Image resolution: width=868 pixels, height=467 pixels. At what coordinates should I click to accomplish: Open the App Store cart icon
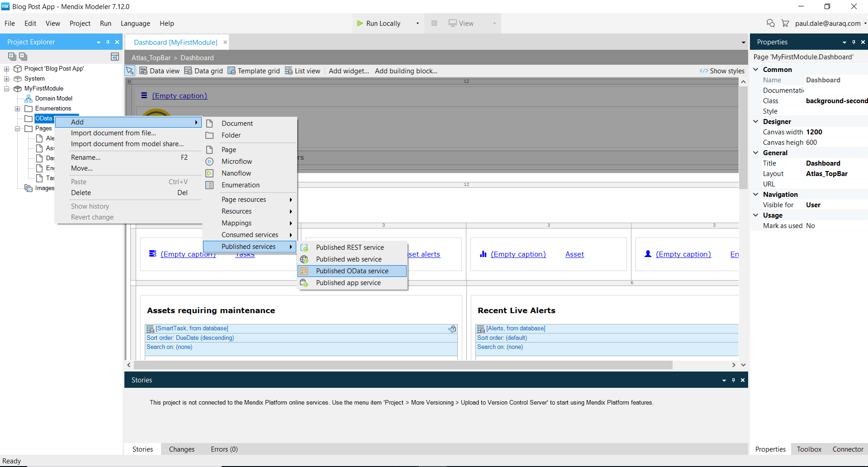click(785, 23)
